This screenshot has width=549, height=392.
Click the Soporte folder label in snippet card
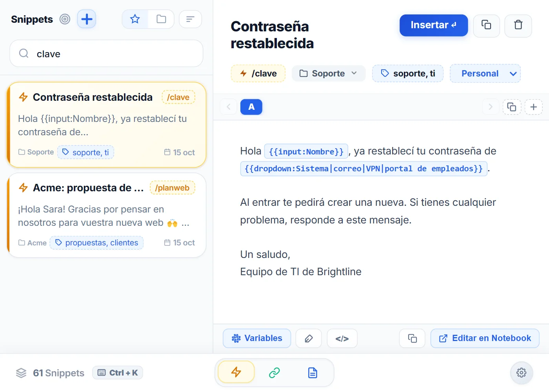pos(36,152)
